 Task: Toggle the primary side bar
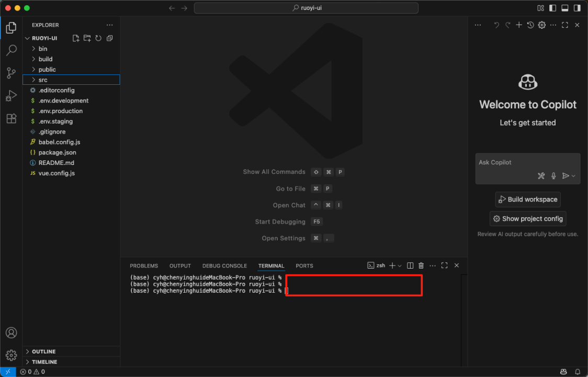553,8
